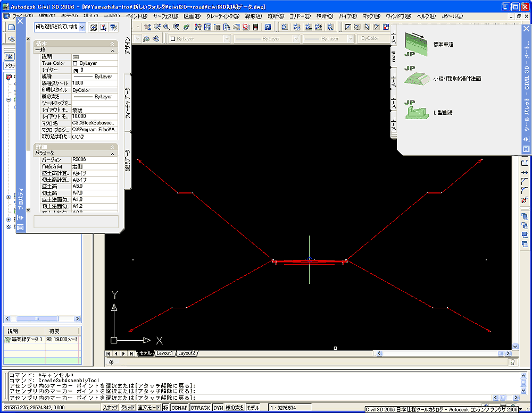Click the first icon of the rightmost toolbar group
532x413 pixels.
point(347,27)
